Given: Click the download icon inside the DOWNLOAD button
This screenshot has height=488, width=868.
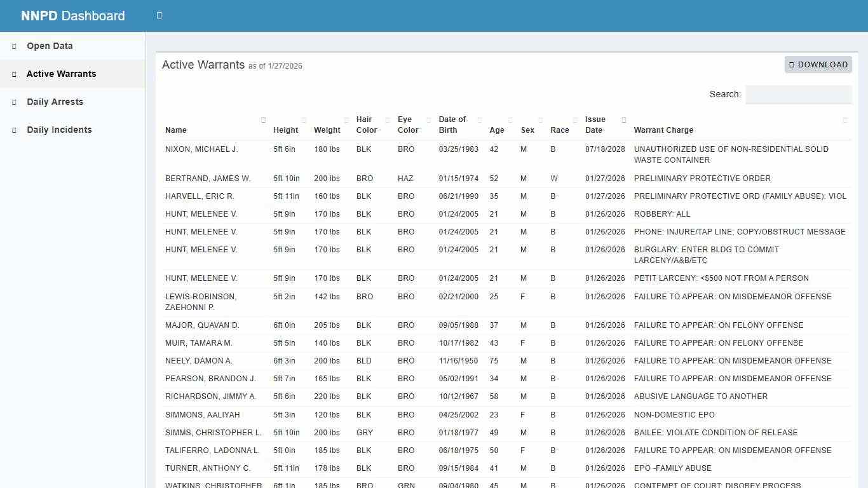Looking at the screenshot, I should pyautogui.click(x=792, y=64).
